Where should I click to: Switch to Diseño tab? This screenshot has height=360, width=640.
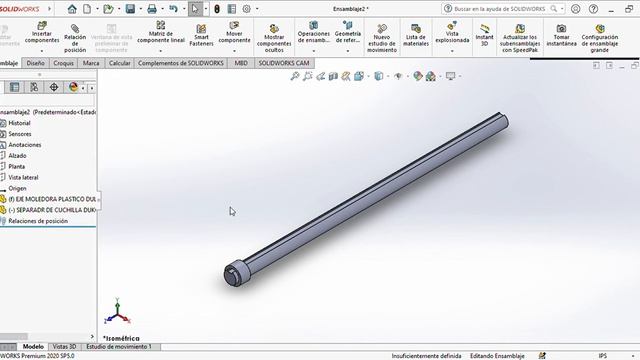(x=35, y=63)
